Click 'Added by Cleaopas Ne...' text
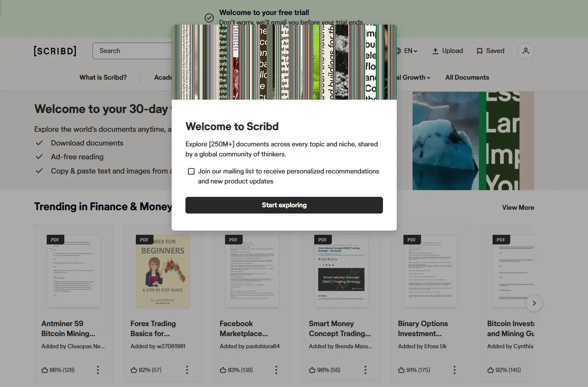This screenshot has width=588, height=387. [x=73, y=346]
